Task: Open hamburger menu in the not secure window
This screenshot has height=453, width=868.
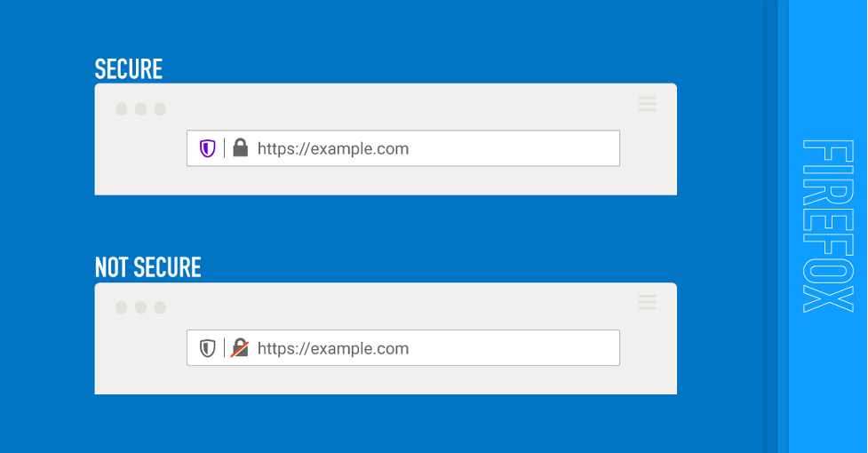Action: click(648, 303)
